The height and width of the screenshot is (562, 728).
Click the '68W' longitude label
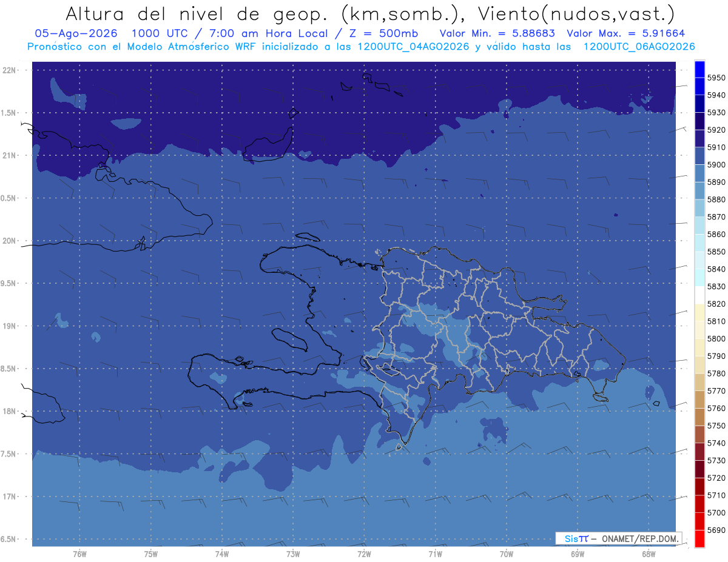click(649, 554)
